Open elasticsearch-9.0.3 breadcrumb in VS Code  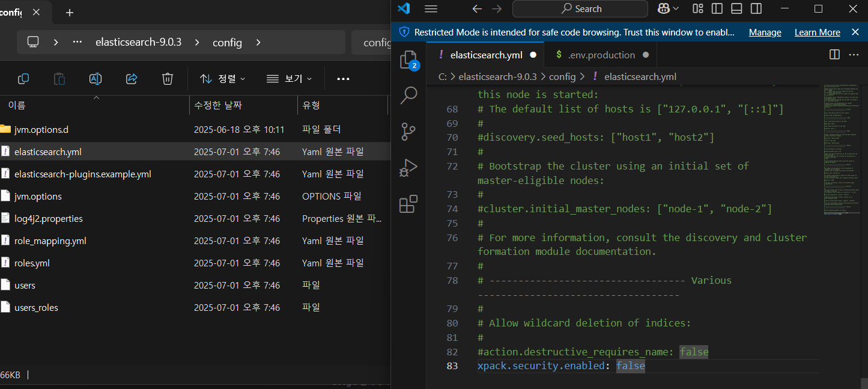tap(497, 76)
